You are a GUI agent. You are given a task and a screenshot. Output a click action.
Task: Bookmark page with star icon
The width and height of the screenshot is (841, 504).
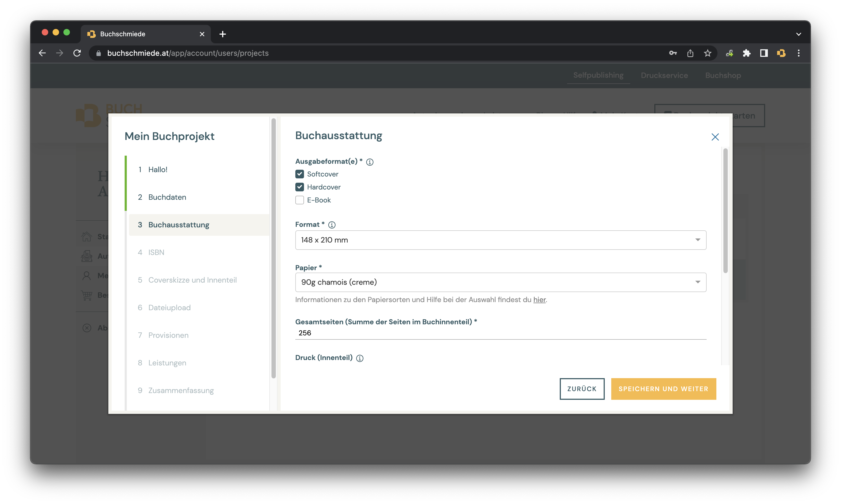(707, 53)
